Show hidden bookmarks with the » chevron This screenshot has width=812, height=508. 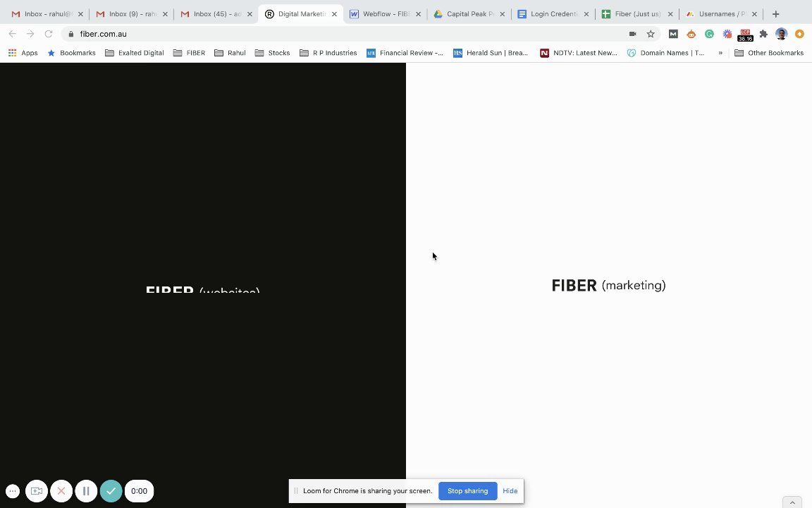pos(720,53)
